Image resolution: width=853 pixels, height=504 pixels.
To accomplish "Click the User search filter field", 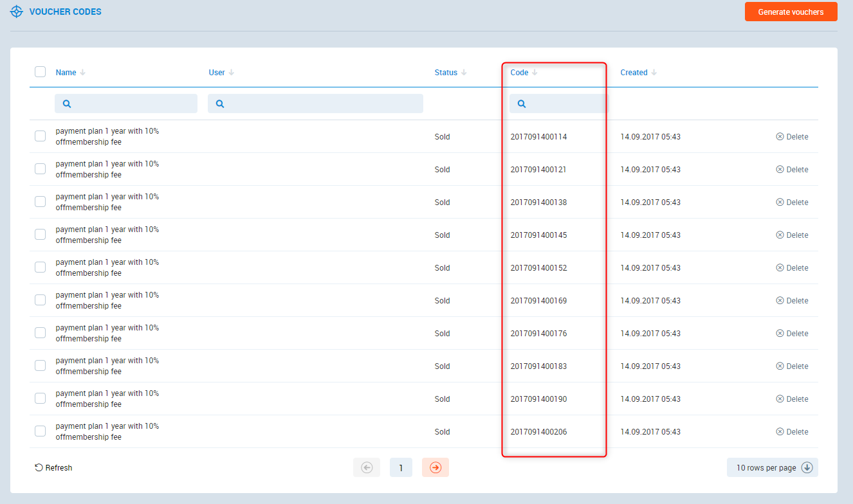I will click(315, 104).
